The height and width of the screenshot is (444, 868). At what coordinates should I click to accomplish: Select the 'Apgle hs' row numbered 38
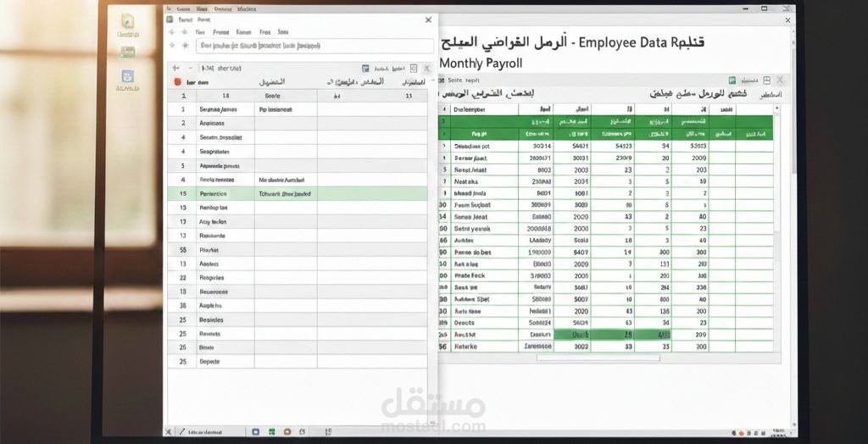(x=298, y=306)
